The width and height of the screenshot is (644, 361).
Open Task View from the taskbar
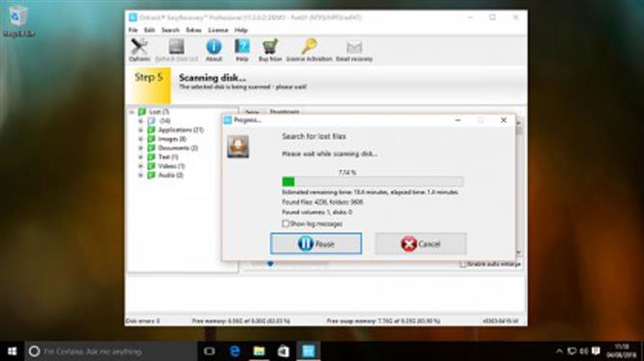click(x=210, y=351)
